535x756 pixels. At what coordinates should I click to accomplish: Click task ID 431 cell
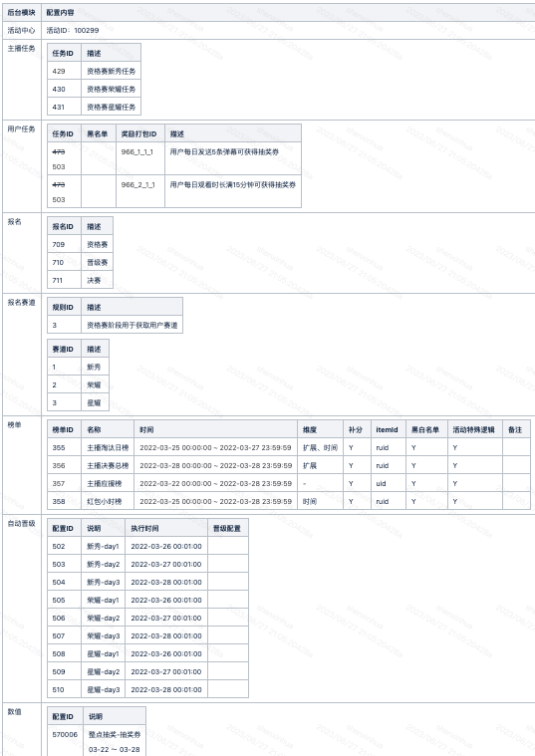[x=64, y=107]
